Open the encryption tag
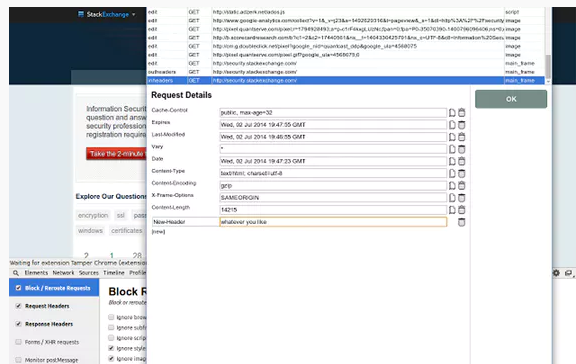Screen dimensions: 576x364 93,215
